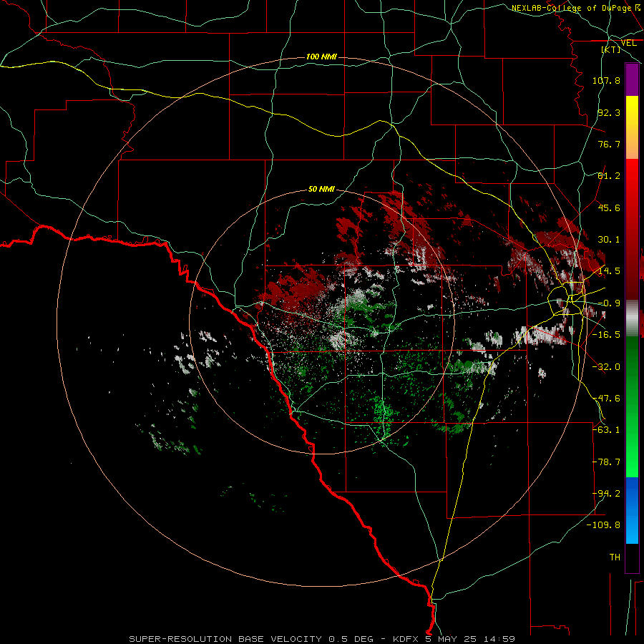
Task: Click the 14.5 velocity scale value
Action: point(609,271)
